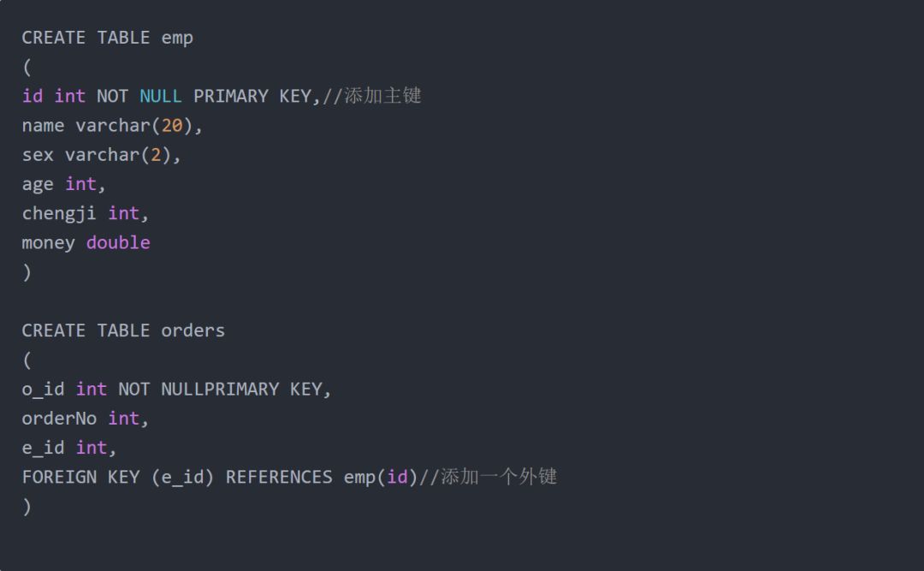Image resolution: width=924 pixels, height=571 pixels.
Task: Click the word "chengji" in the code
Action: (x=59, y=213)
